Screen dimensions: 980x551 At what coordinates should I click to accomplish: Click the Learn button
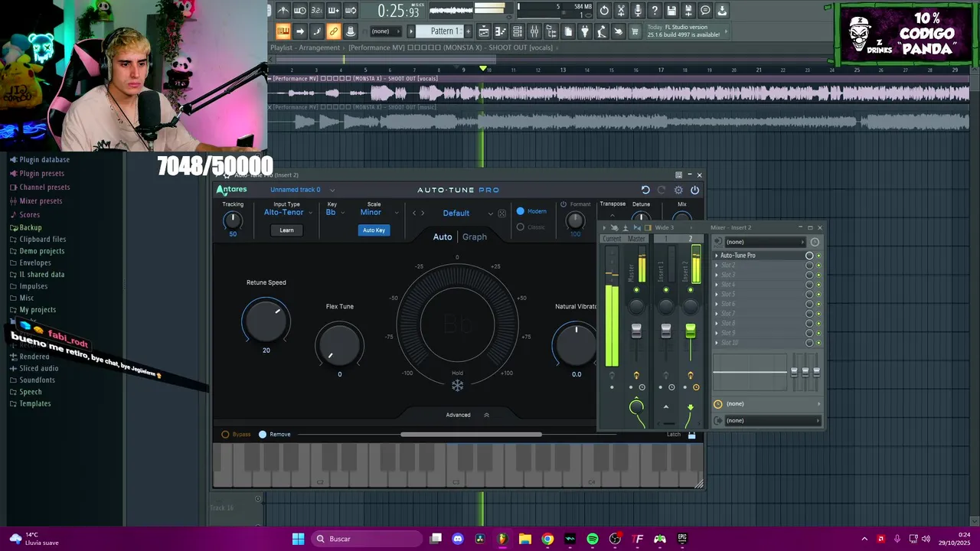(286, 230)
